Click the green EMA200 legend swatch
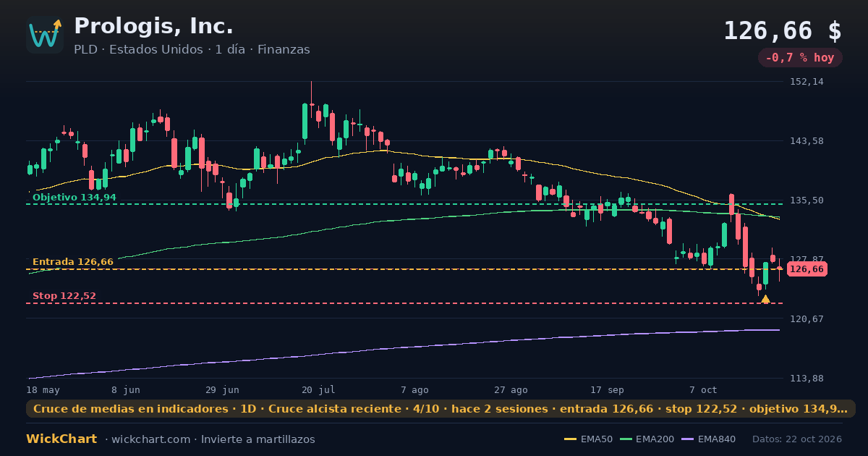 click(626, 439)
